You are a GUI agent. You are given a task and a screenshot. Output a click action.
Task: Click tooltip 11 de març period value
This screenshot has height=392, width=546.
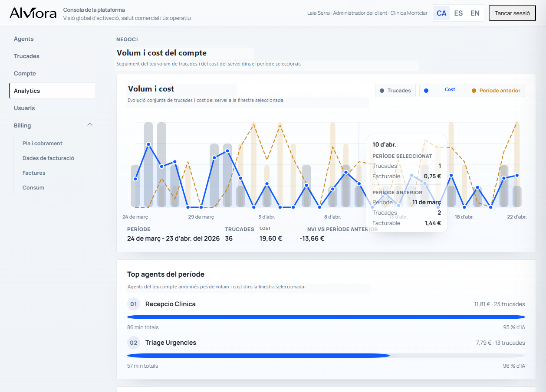click(427, 203)
